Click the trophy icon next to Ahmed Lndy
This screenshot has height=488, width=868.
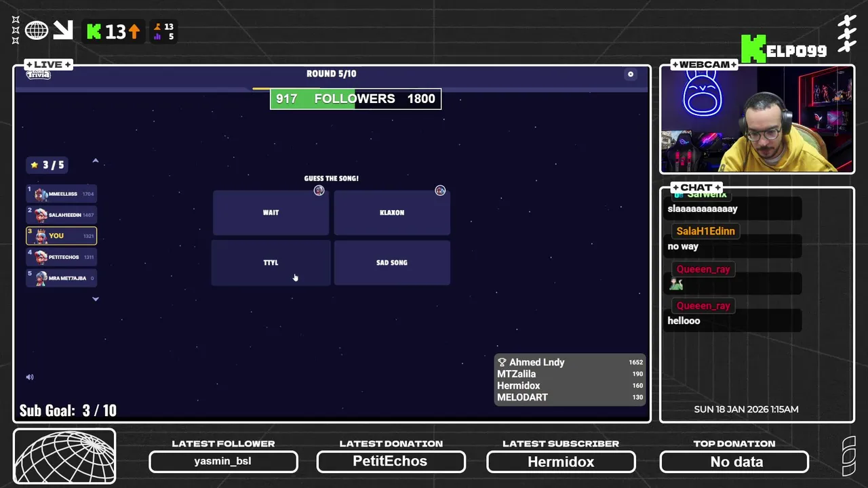[502, 362]
